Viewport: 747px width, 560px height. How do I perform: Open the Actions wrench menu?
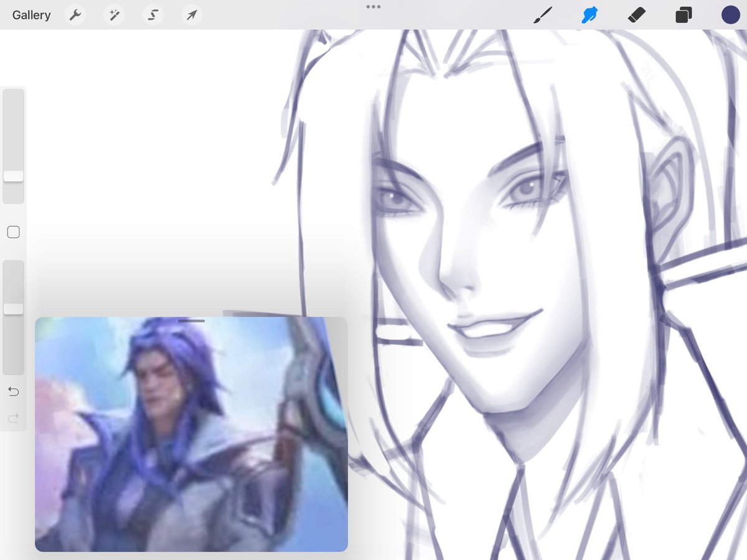[x=75, y=15]
